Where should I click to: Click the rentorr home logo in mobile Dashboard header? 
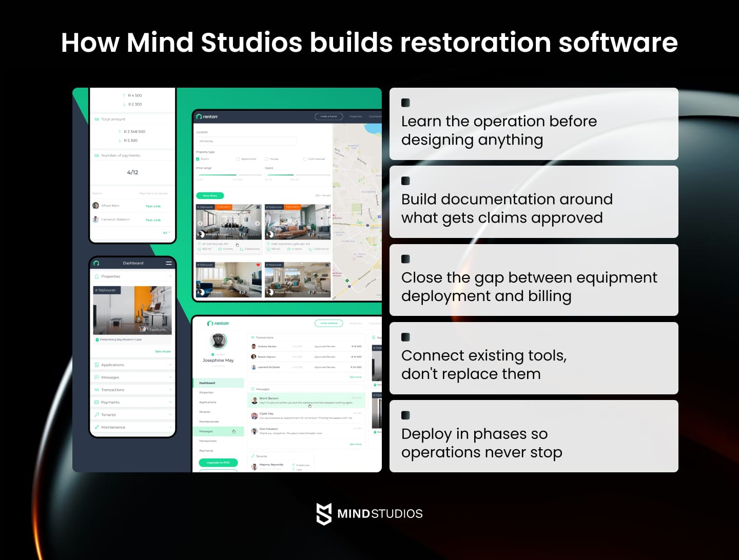coord(96,263)
